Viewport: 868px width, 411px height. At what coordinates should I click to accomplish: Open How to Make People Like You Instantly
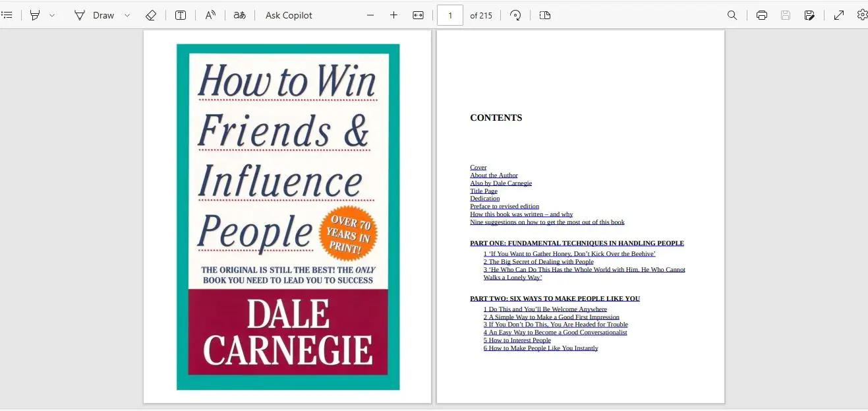[x=541, y=348]
